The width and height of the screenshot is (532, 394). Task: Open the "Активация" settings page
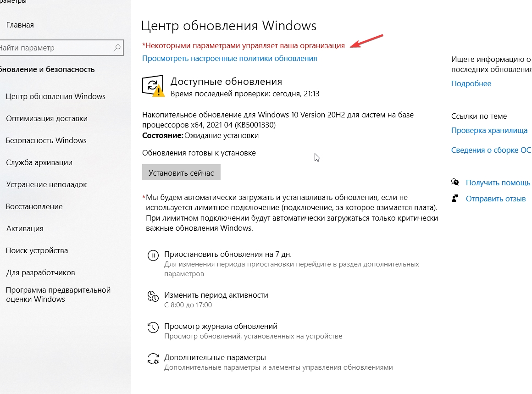[x=25, y=228]
